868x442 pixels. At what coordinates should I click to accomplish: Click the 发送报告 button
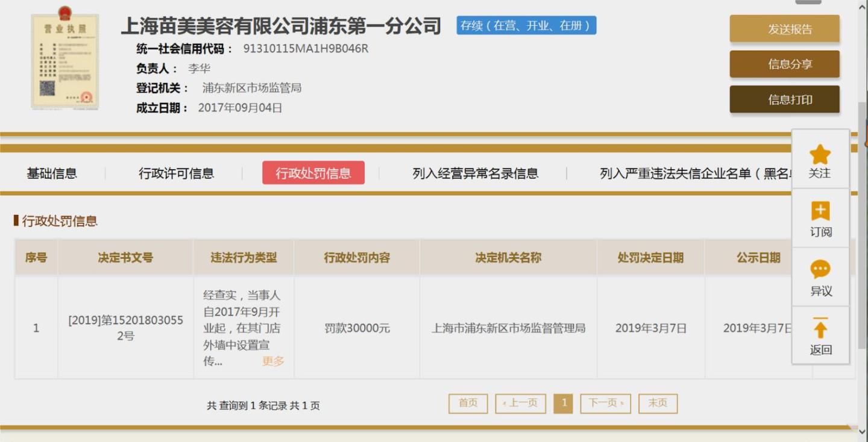tap(784, 29)
